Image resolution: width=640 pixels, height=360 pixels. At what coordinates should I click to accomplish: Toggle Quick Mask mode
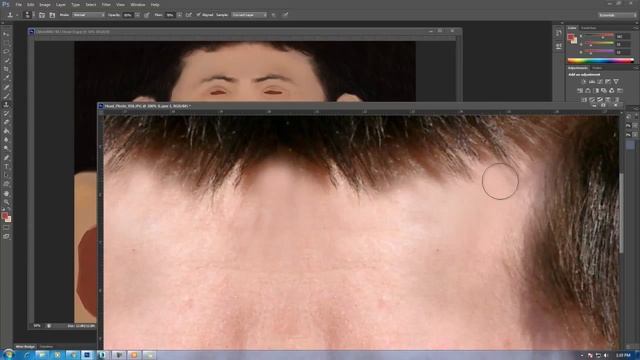click(6, 228)
